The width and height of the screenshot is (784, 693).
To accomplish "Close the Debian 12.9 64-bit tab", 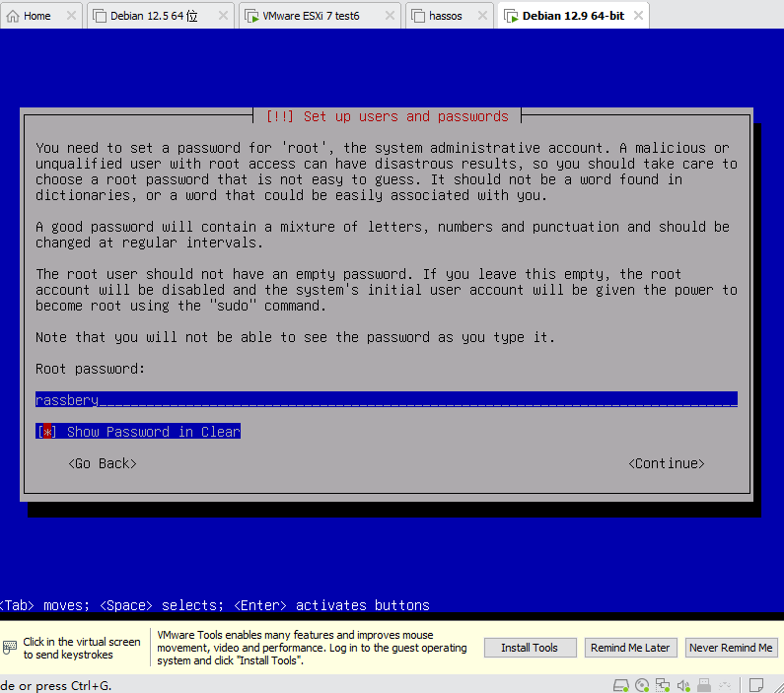I will [638, 16].
